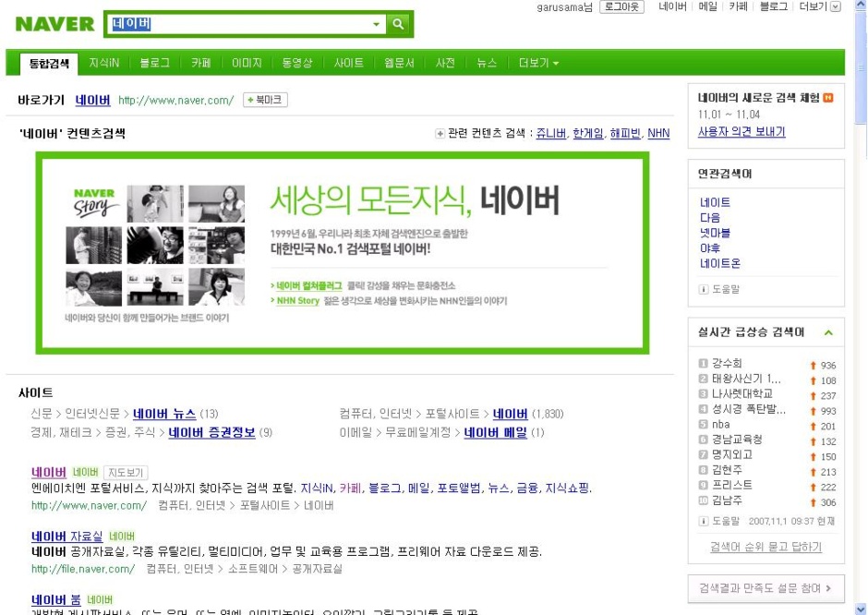
Task: Click the laughing man photo in banner grid
Action: pyautogui.click(x=155, y=246)
